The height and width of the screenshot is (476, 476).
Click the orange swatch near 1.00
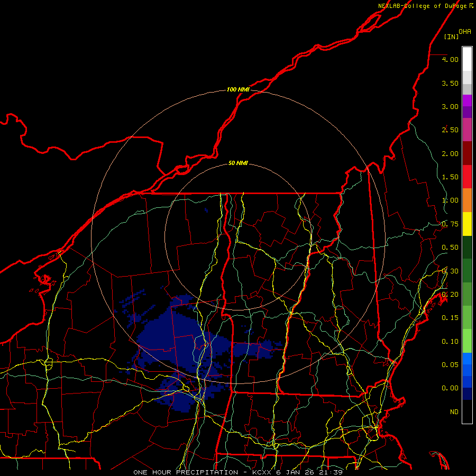467,200
